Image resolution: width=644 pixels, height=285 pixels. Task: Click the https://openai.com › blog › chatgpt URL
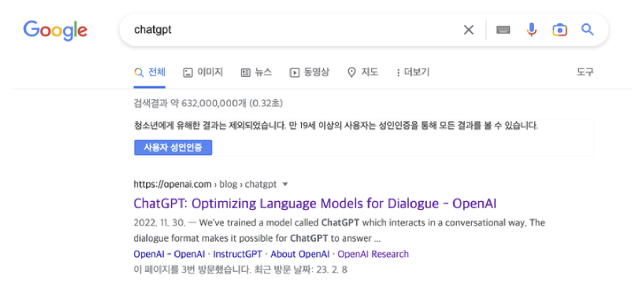point(205,184)
